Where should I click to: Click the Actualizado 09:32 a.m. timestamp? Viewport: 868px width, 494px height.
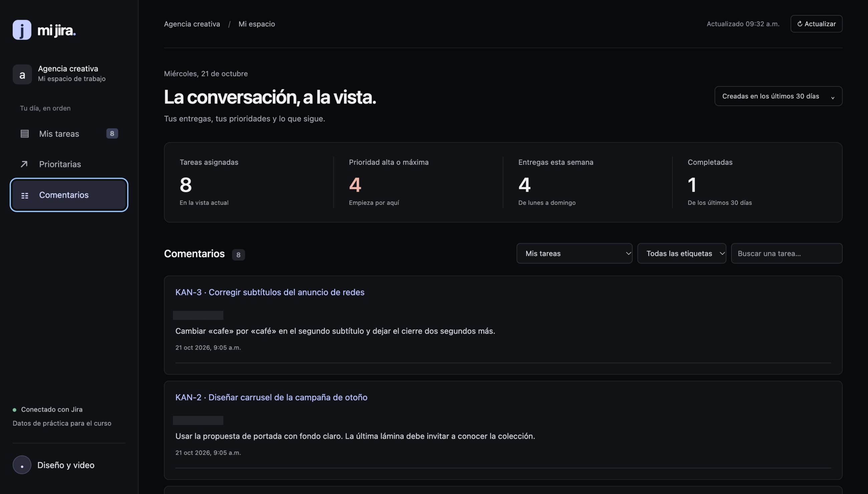(x=743, y=24)
